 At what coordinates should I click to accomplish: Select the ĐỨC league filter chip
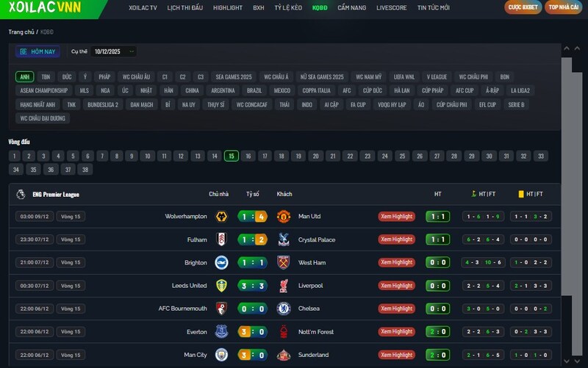67,76
